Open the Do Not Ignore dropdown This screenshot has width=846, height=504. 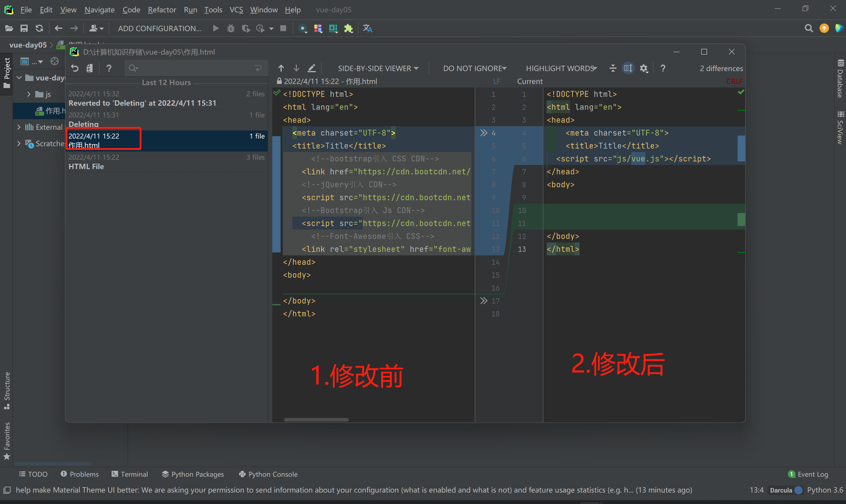click(474, 68)
